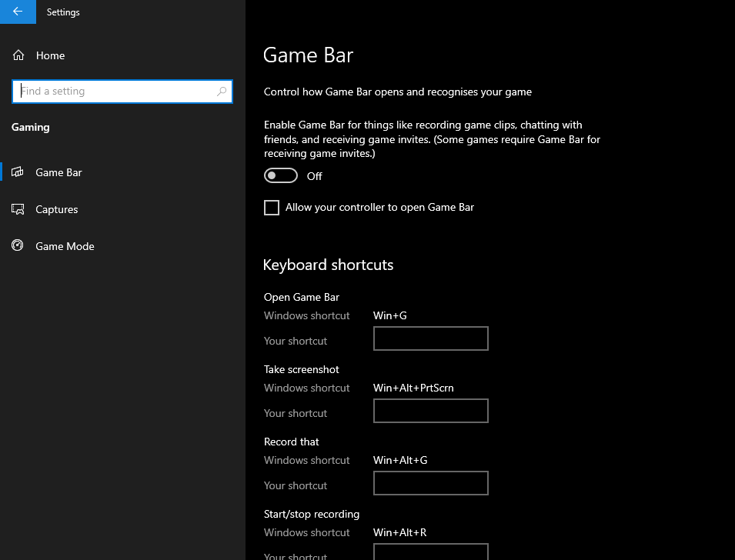Viewport: 735px width, 560px height.
Task: Click the Take screenshot label
Action: 302,369
